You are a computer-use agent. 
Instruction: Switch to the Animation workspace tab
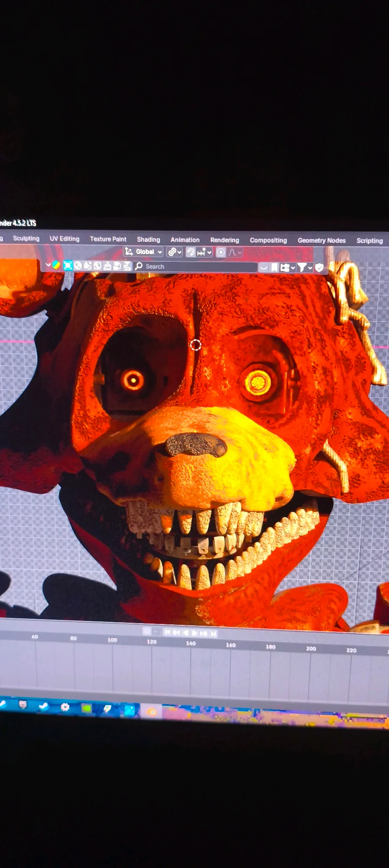coord(185,240)
